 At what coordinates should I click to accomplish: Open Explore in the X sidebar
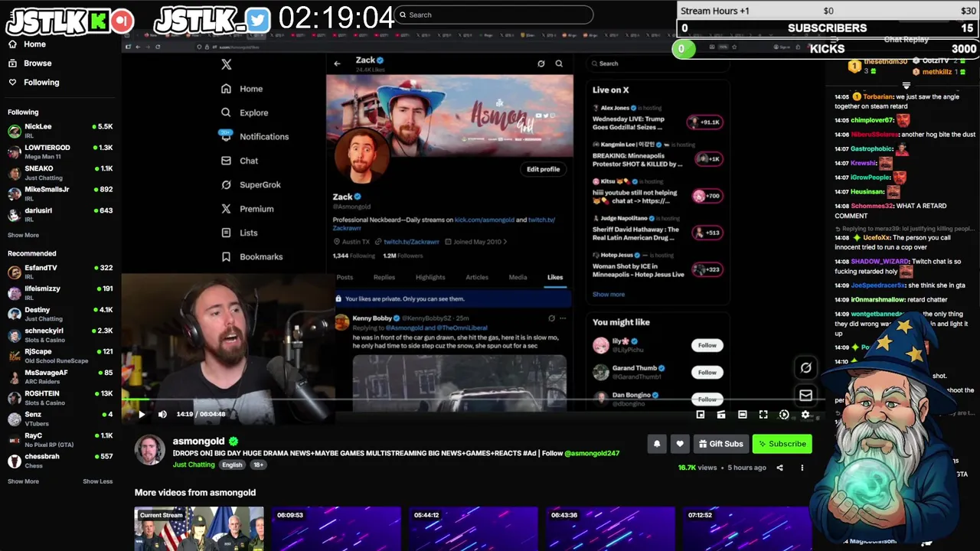pyautogui.click(x=245, y=112)
